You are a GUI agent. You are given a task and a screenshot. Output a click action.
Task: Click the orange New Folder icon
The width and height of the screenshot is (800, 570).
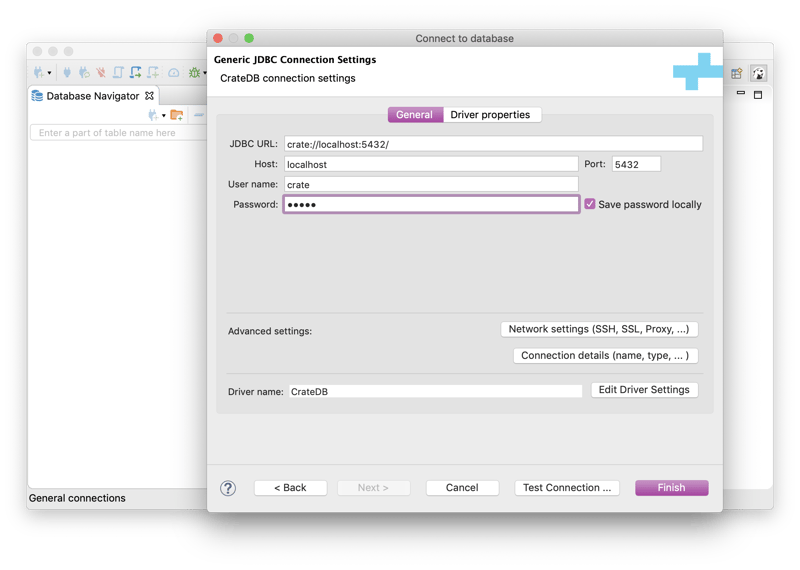tap(177, 115)
